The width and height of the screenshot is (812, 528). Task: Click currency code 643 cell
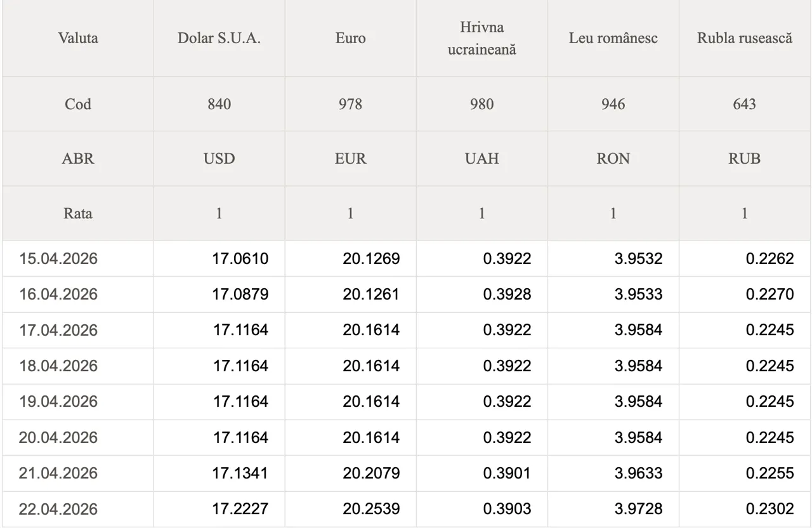(x=744, y=104)
